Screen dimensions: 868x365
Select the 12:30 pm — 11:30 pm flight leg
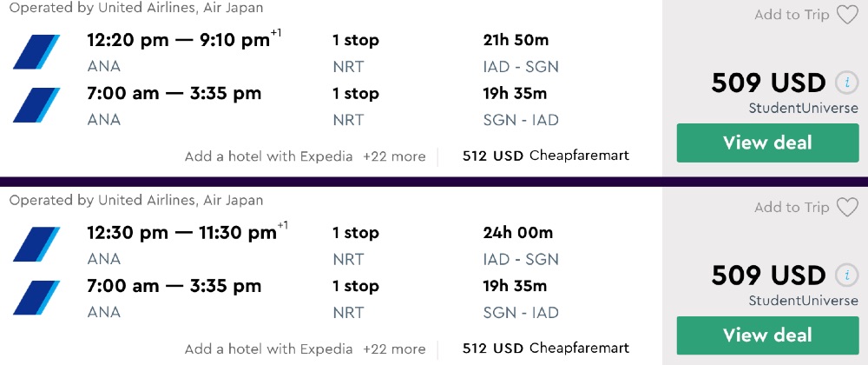181,233
